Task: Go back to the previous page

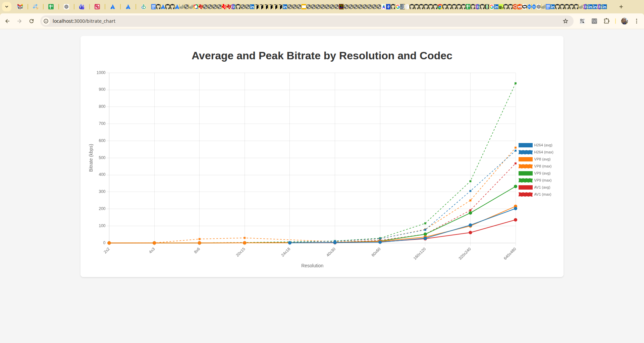Action: coord(7,21)
